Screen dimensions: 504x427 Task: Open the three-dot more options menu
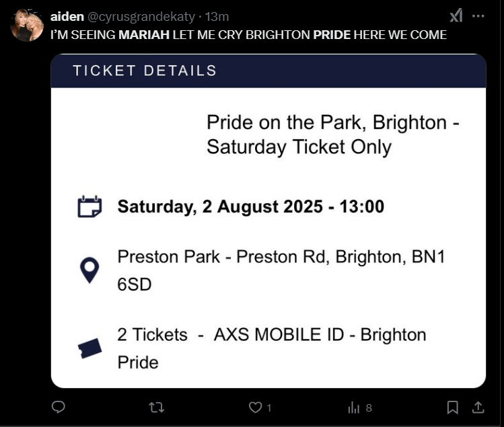click(x=478, y=15)
